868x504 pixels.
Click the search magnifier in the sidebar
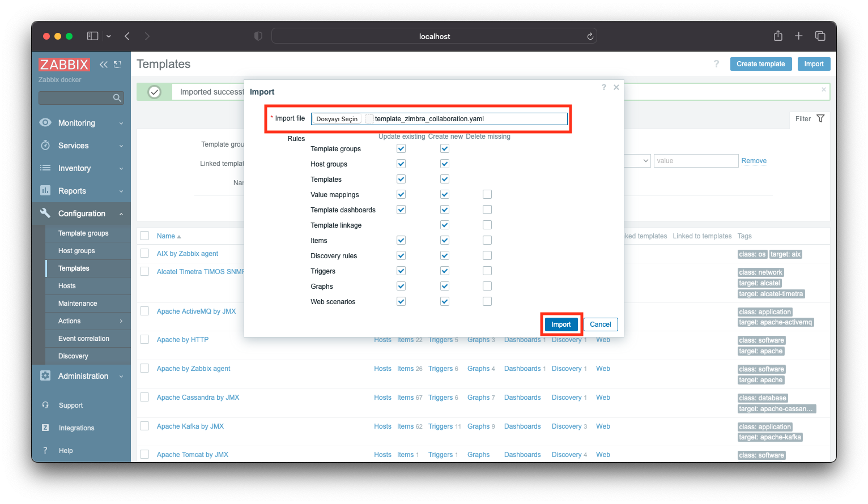point(118,97)
